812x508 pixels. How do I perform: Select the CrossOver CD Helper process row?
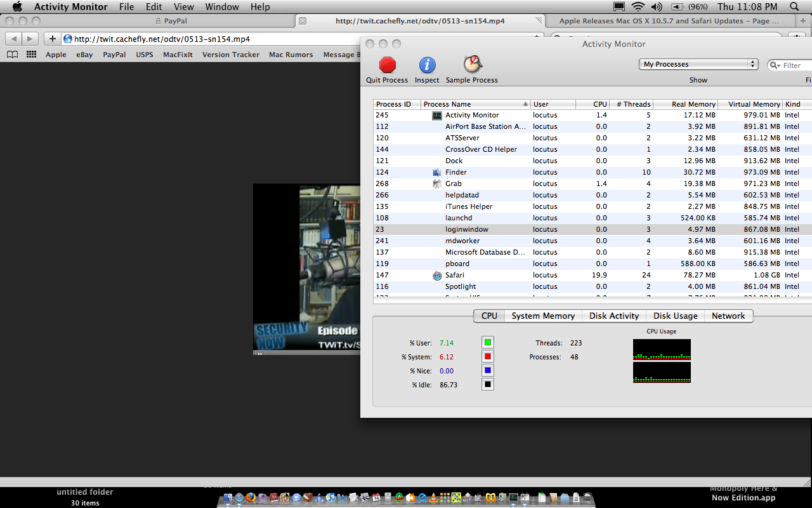593,149
